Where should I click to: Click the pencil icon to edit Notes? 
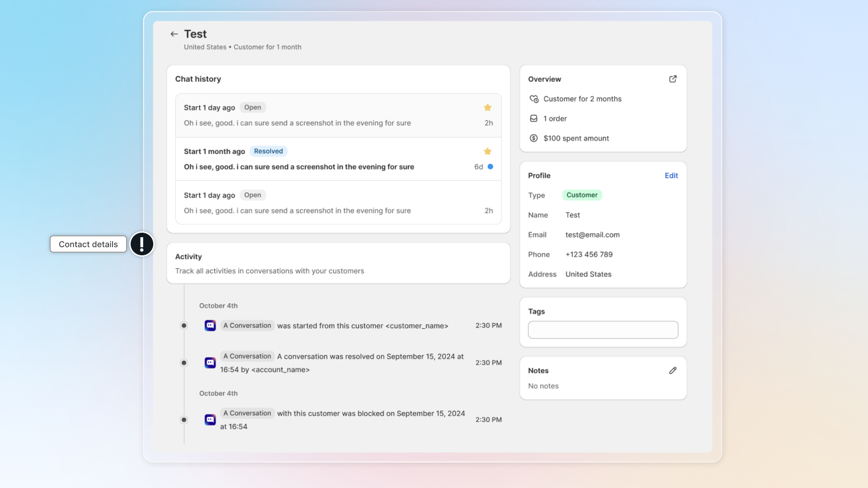673,371
